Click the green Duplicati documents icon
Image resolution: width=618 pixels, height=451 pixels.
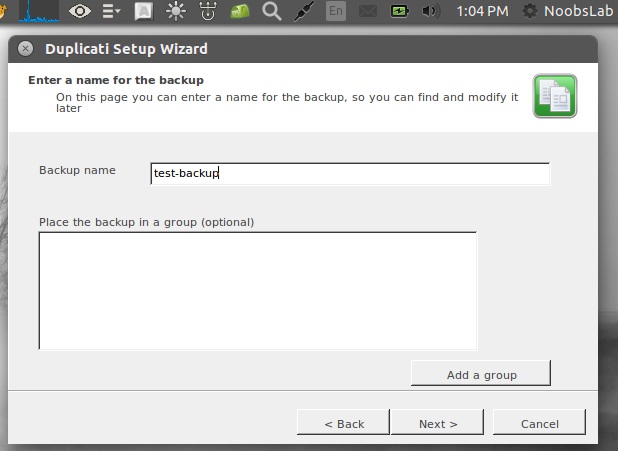555,96
